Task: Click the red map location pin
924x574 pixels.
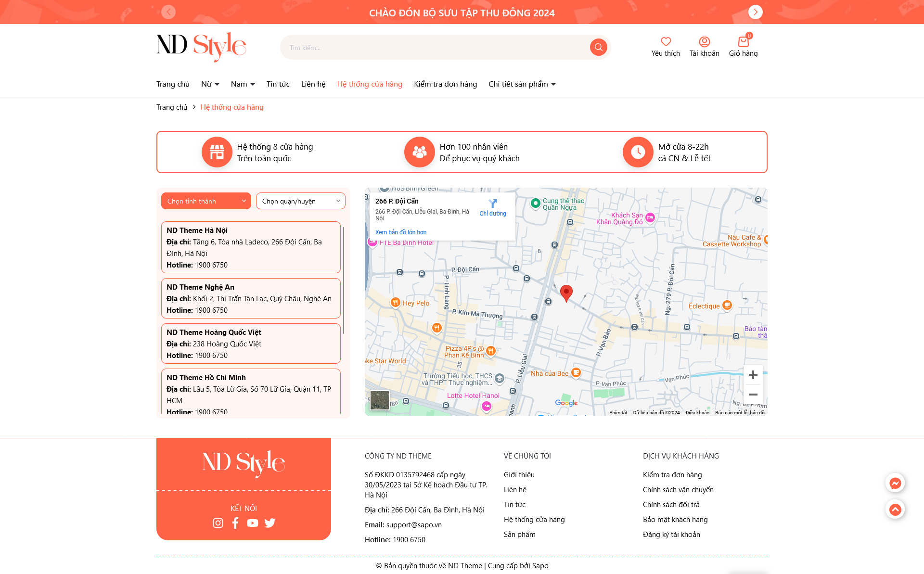Action: [566, 293]
